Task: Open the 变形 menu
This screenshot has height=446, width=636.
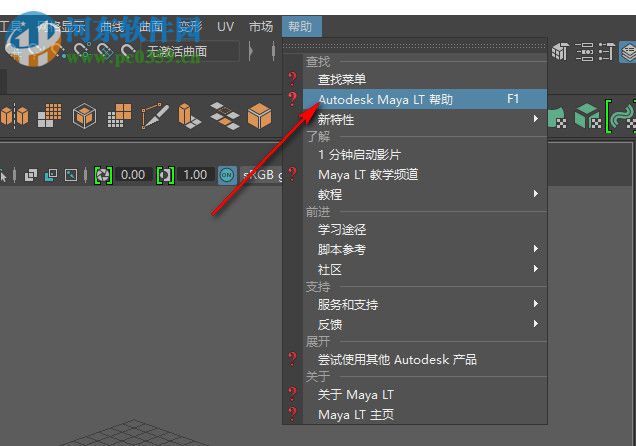Action: point(190,27)
